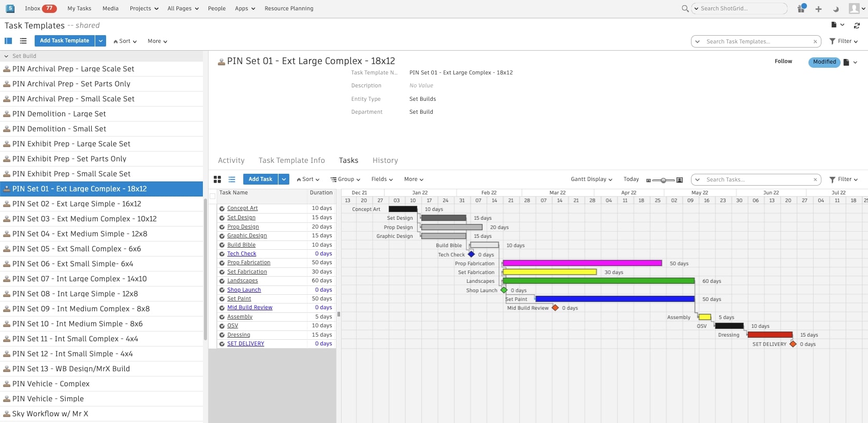The height and width of the screenshot is (423, 868).
Task: Collapse the Set Build group
Action: 6,56
